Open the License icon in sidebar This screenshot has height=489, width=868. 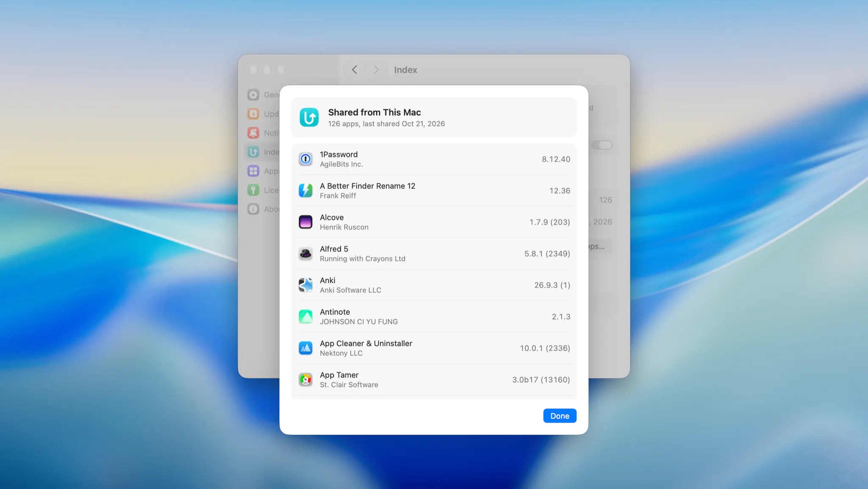(x=253, y=190)
